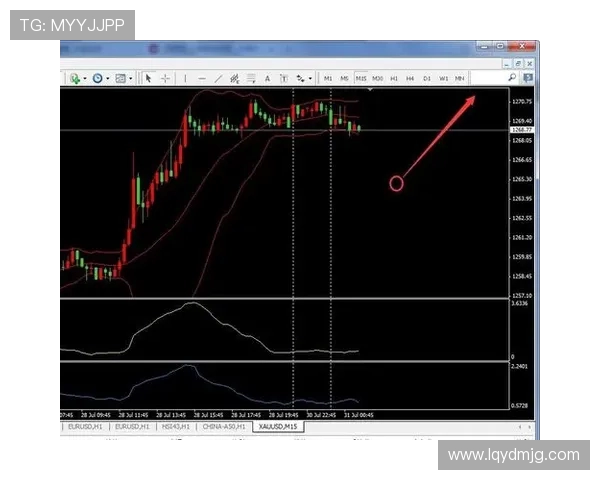Screen dimensions: 600x480
Task: Click the red circle annotation on chart
Action: [396, 183]
